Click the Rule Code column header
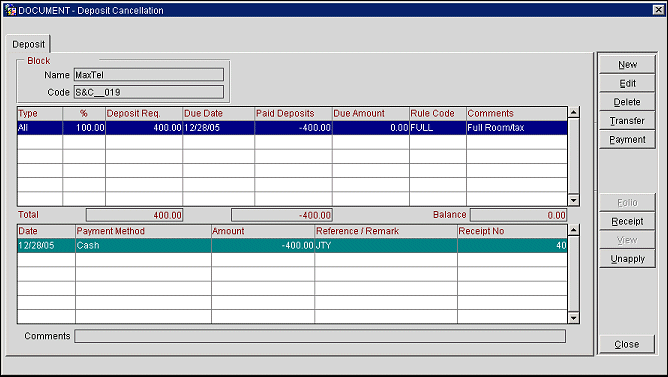Image resolution: width=668 pixels, height=377 pixels. click(x=438, y=114)
